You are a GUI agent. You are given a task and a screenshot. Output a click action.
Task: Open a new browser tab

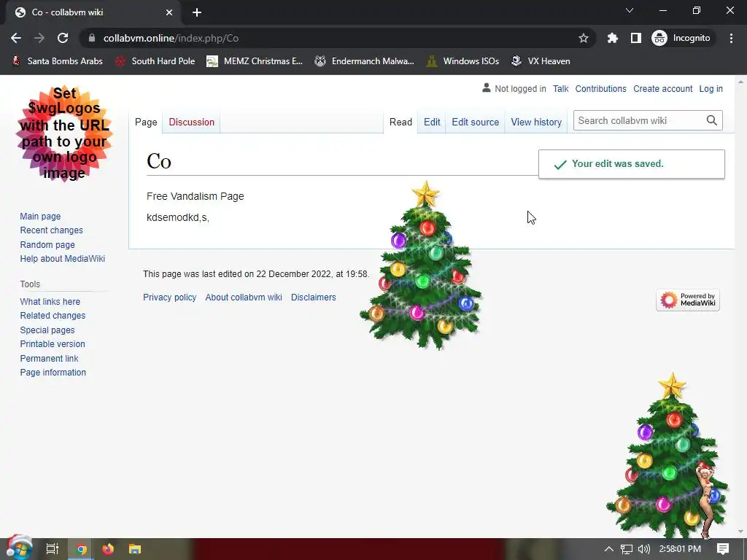pyautogui.click(x=197, y=12)
